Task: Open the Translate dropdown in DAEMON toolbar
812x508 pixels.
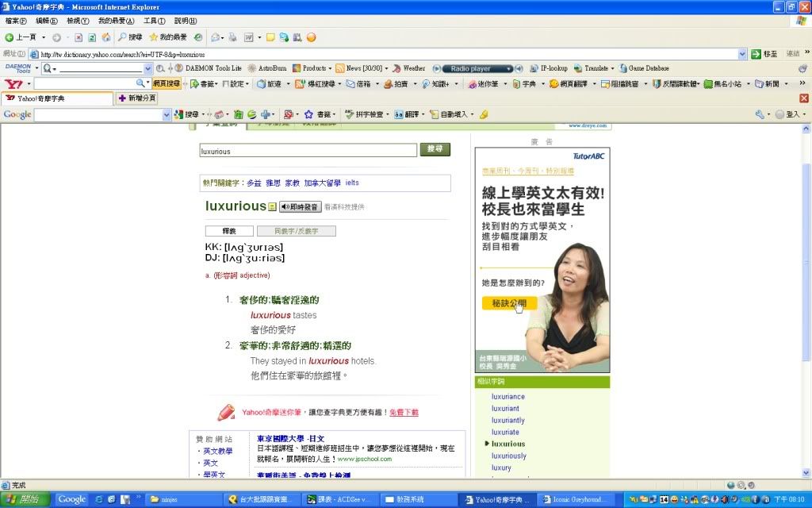Action: pyautogui.click(x=613, y=68)
